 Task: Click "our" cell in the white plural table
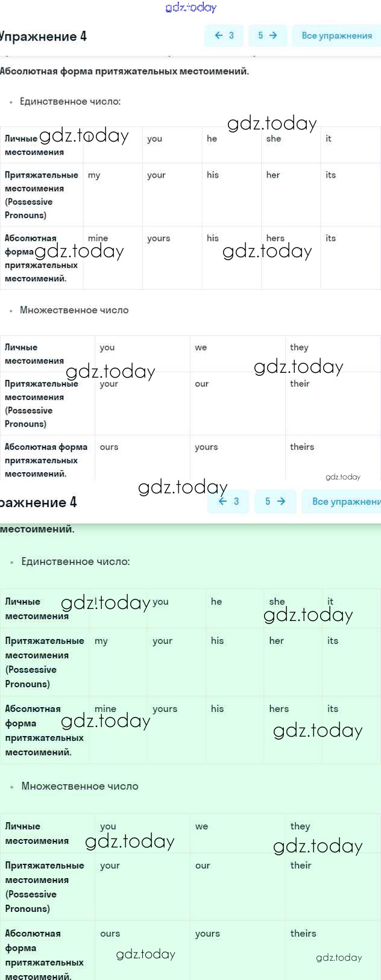click(202, 384)
